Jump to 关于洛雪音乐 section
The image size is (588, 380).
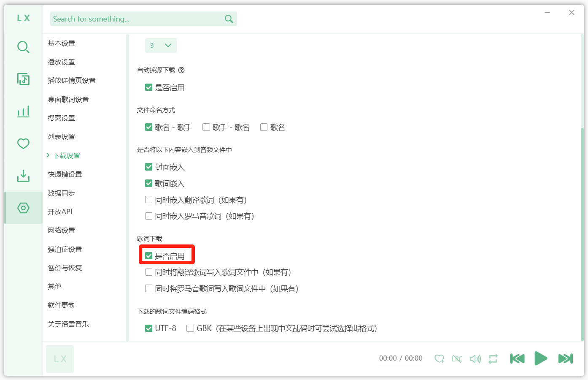pyautogui.click(x=68, y=324)
